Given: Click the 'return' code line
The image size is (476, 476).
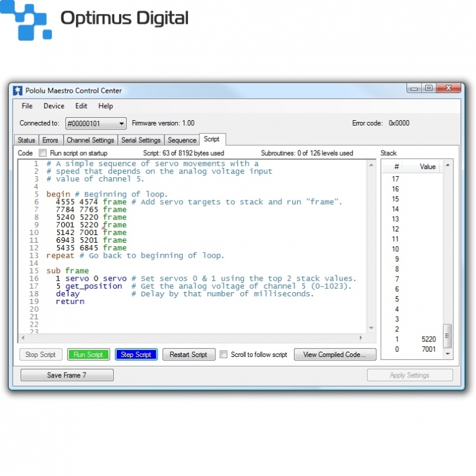Looking at the screenshot, I should tap(70, 302).
